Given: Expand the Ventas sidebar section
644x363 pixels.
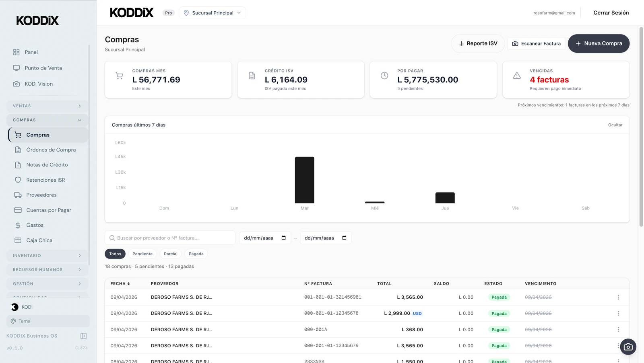Looking at the screenshot, I should pos(47,106).
